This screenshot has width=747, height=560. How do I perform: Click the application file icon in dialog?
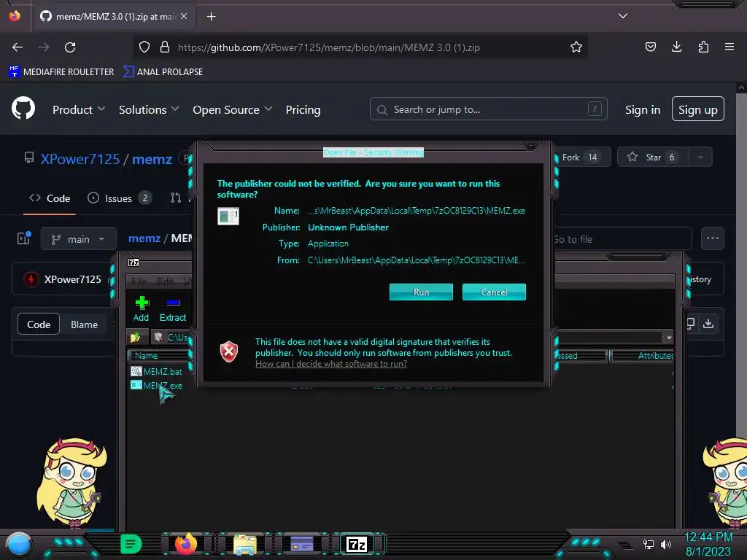point(228,216)
